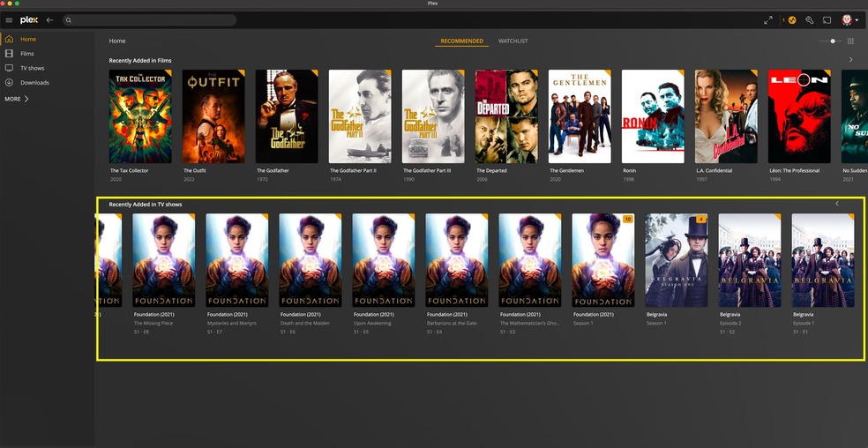Open Belgravia Season 1 poster
The height and width of the screenshot is (448, 868).
677,260
